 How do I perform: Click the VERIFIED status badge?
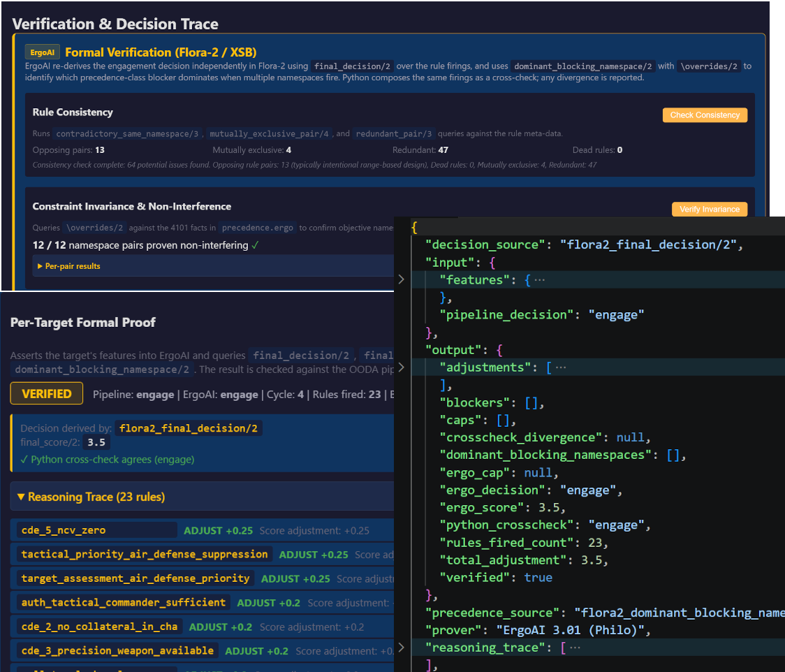click(x=47, y=394)
